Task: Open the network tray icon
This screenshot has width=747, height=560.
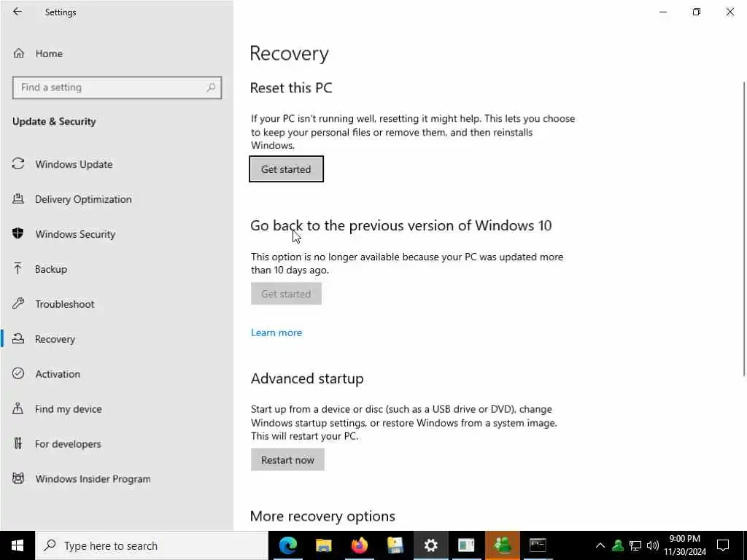Action: [635, 545]
